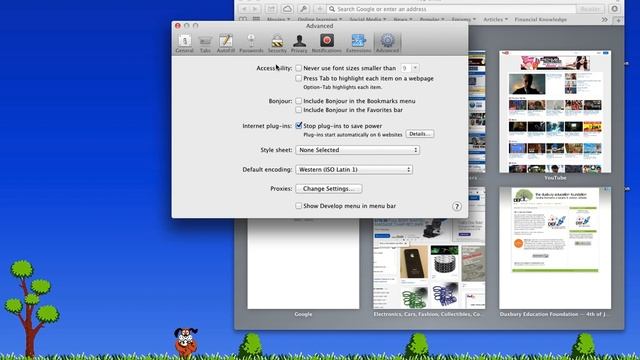The image size is (640, 360).
Task: Click Safari's back arrow button
Action: (244, 9)
